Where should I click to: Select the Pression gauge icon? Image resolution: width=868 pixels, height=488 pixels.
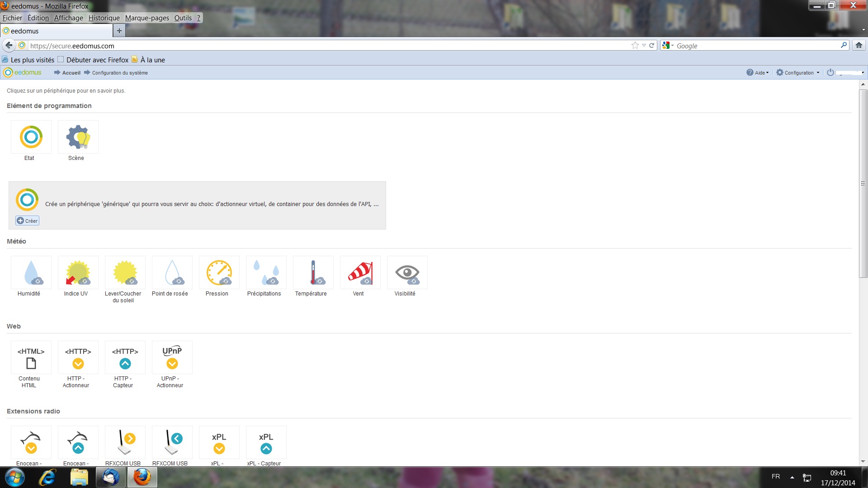pyautogui.click(x=219, y=272)
